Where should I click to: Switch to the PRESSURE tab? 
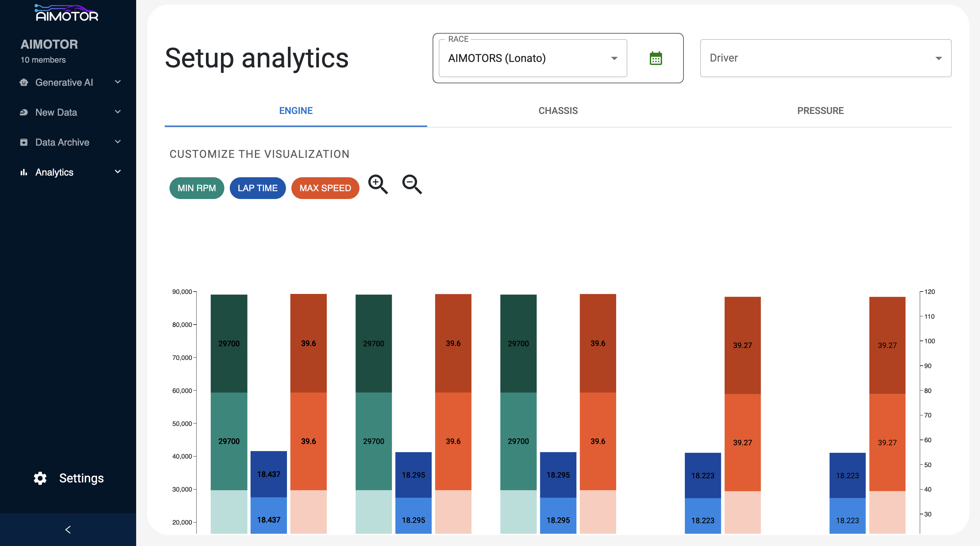(x=820, y=111)
